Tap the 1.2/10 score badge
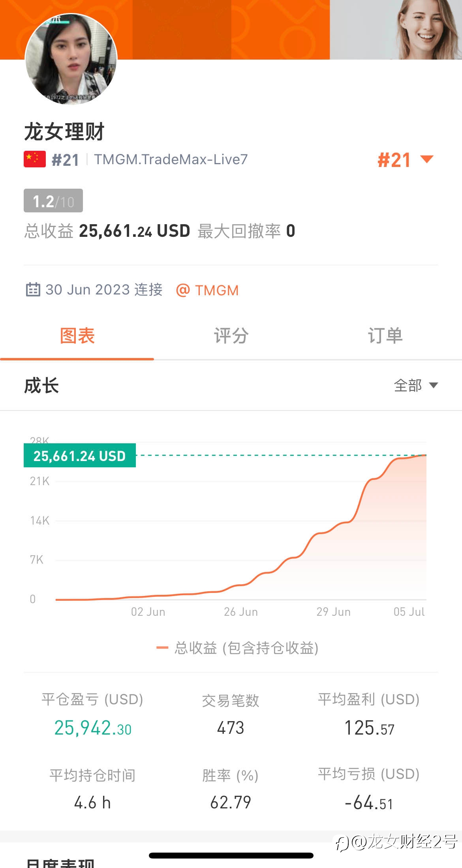Screen dimensions: 462x868 click(53, 201)
